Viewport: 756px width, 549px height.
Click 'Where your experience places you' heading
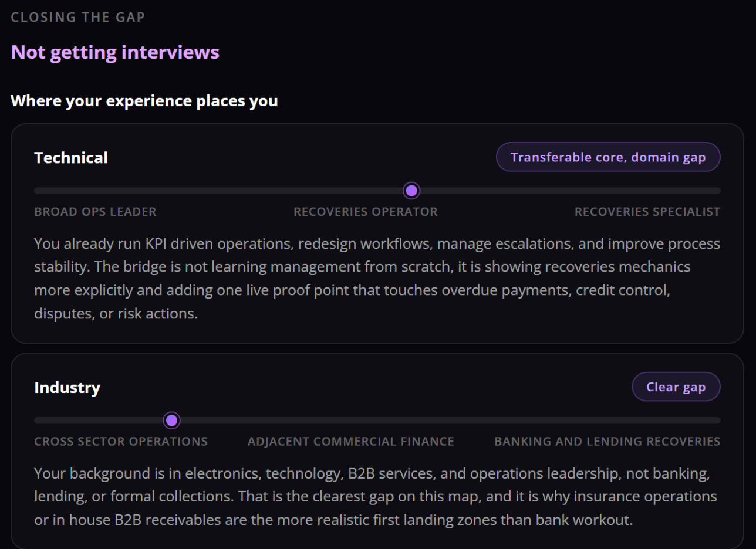[144, 101]
